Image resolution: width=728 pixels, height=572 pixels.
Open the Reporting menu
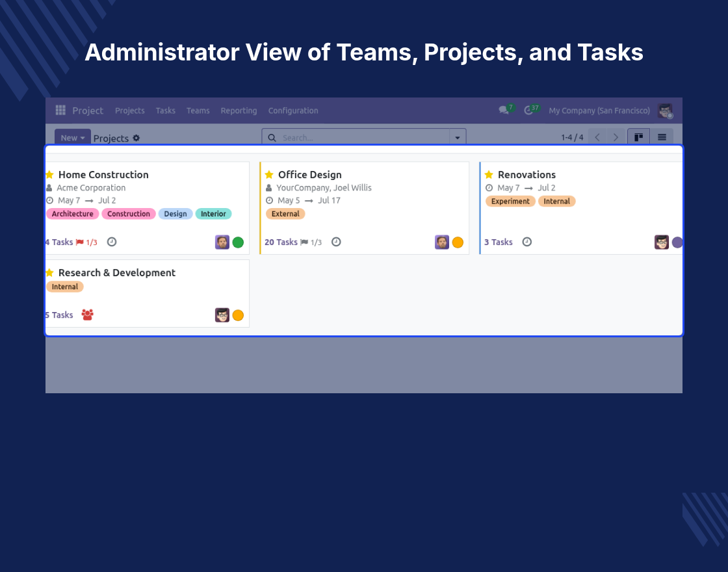(x=239, y=110)
